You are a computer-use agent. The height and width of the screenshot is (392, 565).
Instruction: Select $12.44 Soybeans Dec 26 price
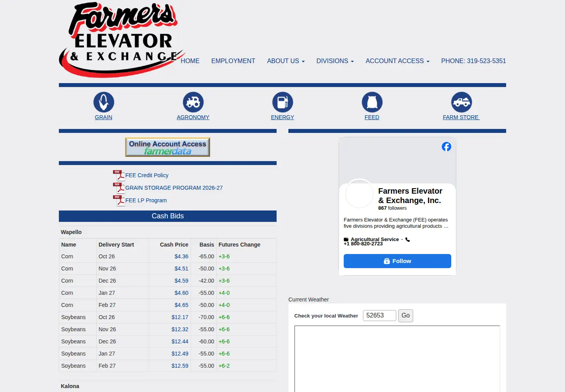[x=180, y=341]
